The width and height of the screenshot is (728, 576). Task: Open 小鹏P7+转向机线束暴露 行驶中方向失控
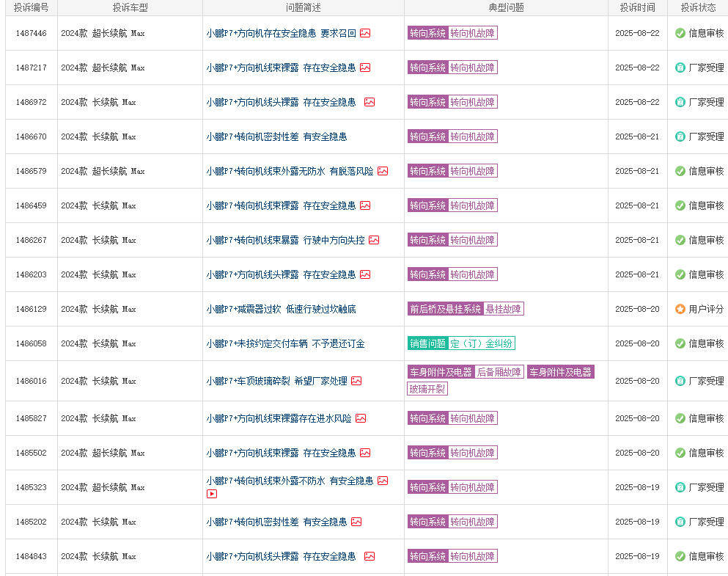[285, 240]
